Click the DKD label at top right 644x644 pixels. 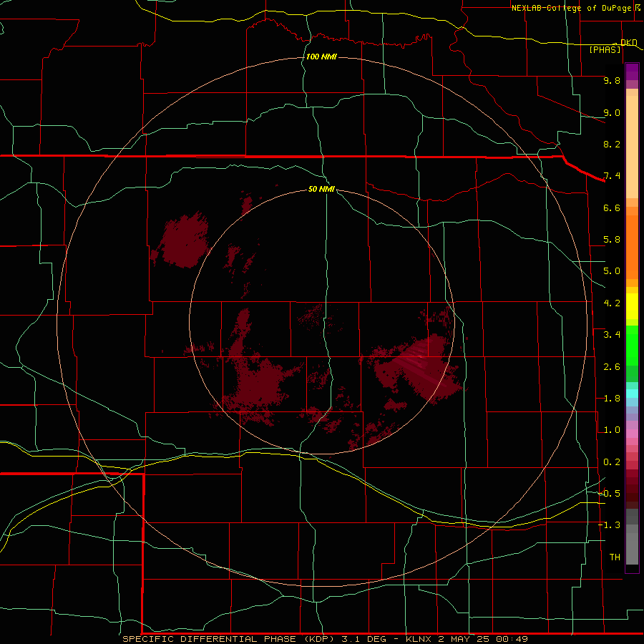tap(629, 42)
